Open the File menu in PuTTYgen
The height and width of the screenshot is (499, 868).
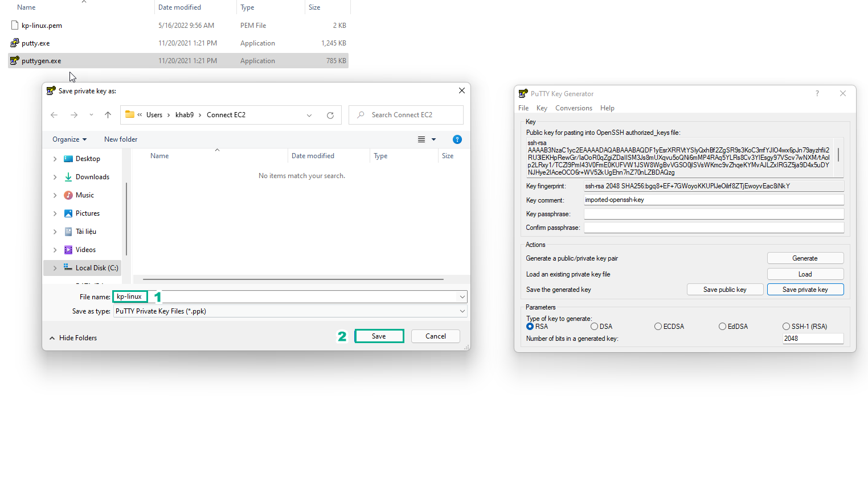523,108
